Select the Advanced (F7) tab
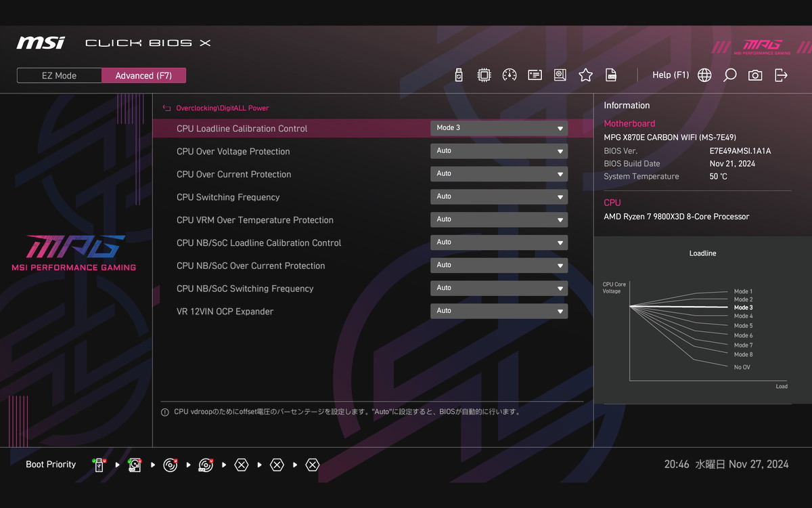Screen dimensions: 812x508 click(x=143, y=75)
